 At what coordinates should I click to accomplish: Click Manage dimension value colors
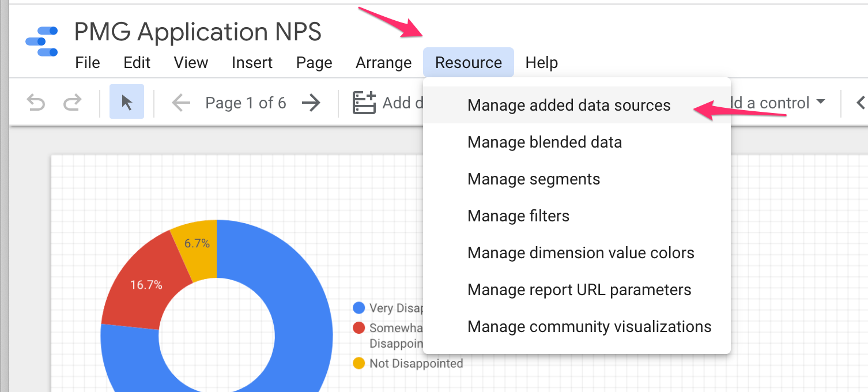(580, 253)
